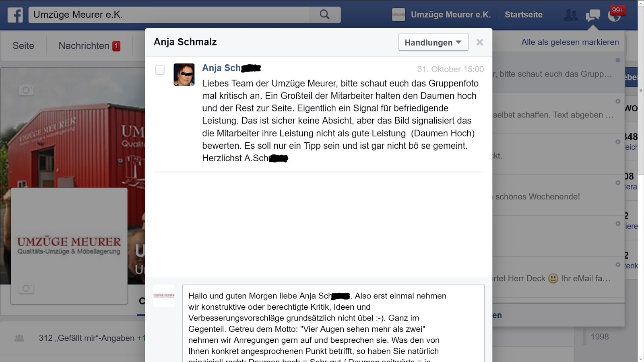Image resolution: width=644 pixels, height=362 pixels.
Task: Click the search magnifier icon
Action: tap(324, 15)
